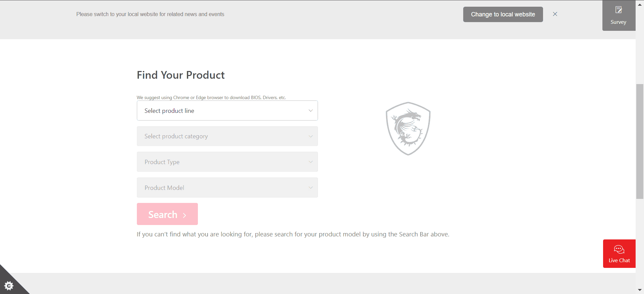
Task: Open the Select product category dropdown
Action: click(227, 136)
